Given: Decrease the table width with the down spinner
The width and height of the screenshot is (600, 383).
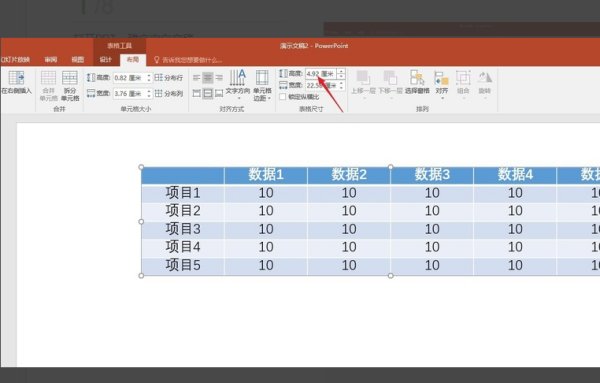Looking at the screenshot, I should 341,88.
